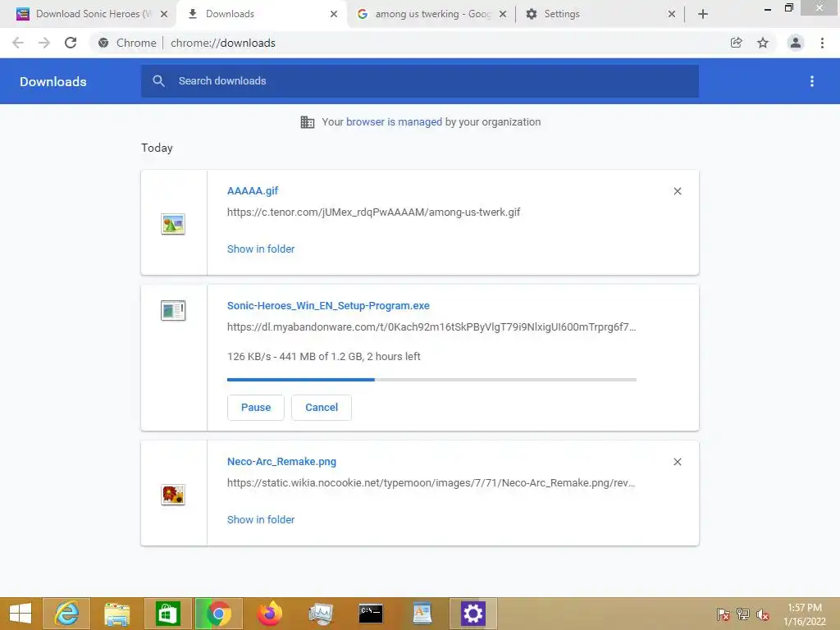Open the Task Manager monitor taskbar icon
Image resolution: width=840 pixels, height=630 pixels.
coord(321,614)
